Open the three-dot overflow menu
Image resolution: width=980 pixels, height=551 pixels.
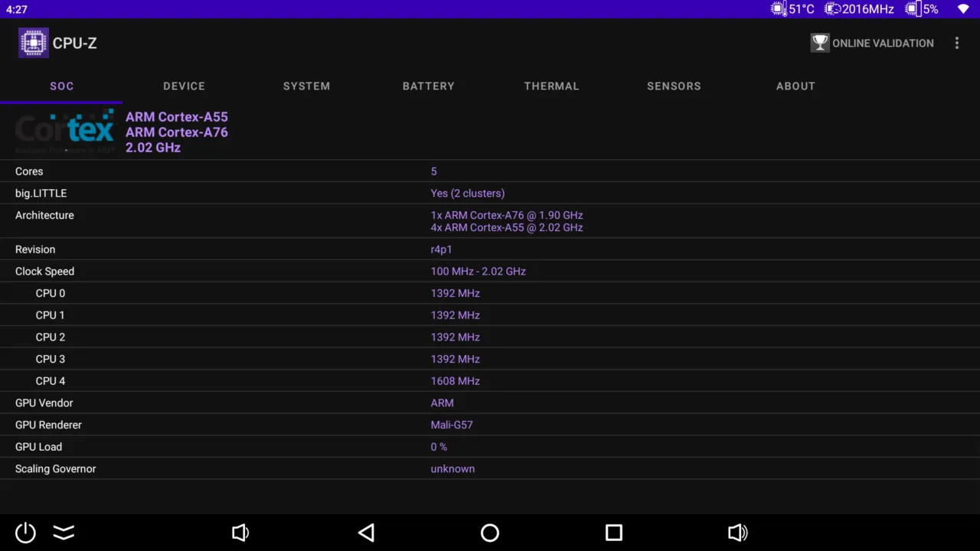coord(957,43)
